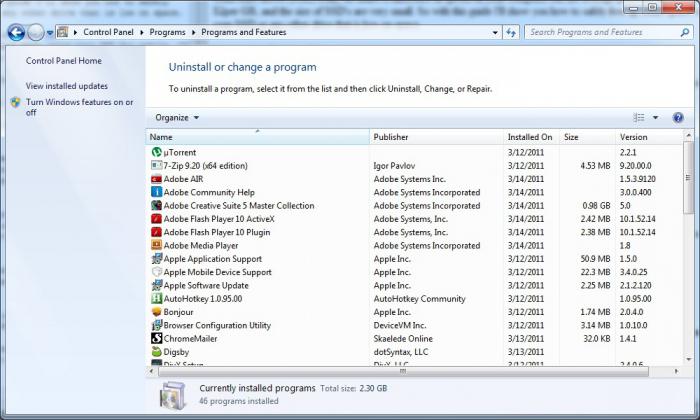
Task: Sort by the Name column header
Action: click(258, 137)
